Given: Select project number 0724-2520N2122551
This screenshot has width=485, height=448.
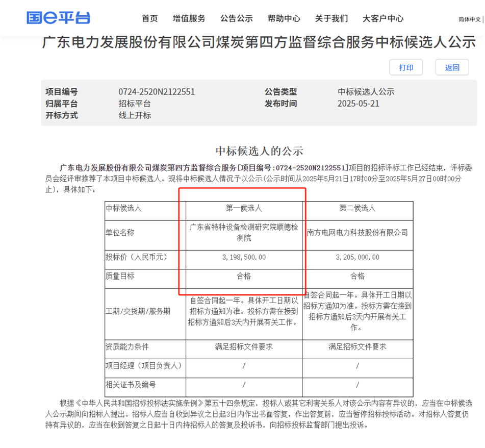Looking at the screenshot, I should click(x=157, y=92).
